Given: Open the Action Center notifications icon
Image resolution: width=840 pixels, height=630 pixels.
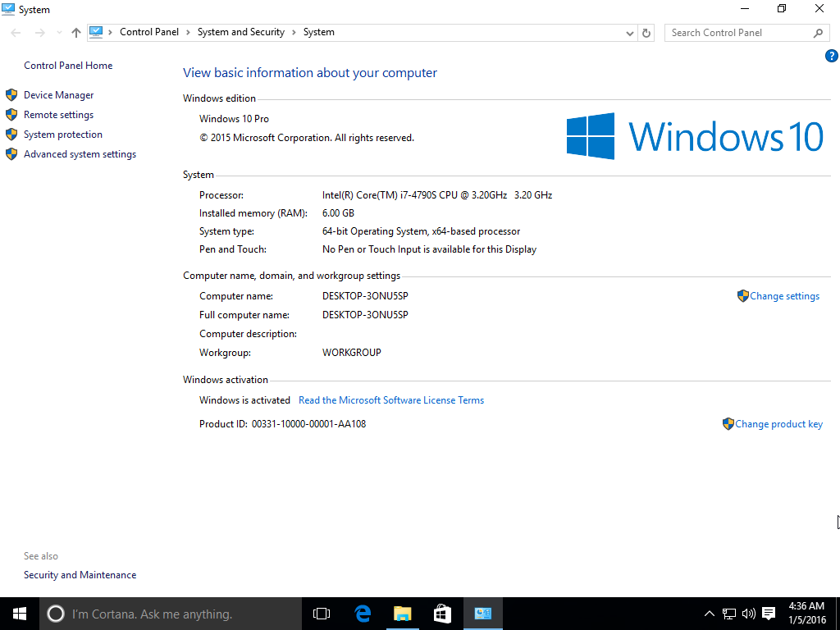Looking at the screenshot, I should [769, 614].
